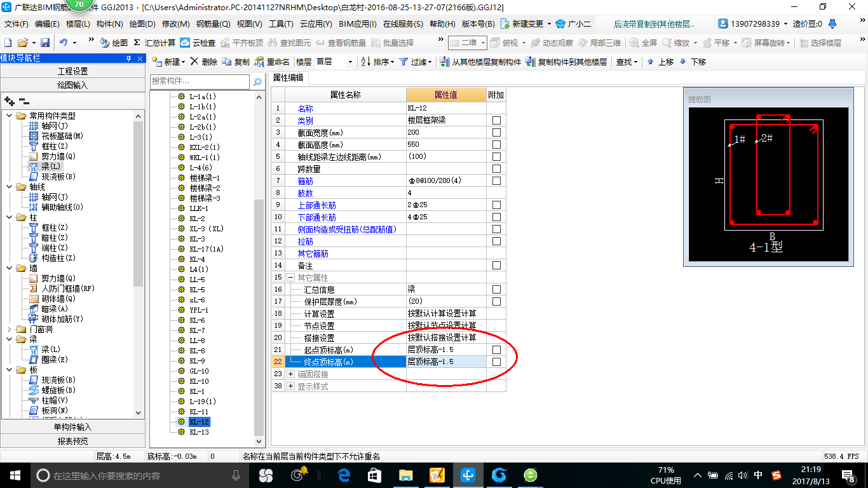Click 局部三维 local 3D tool

click(x=599, y=43)
